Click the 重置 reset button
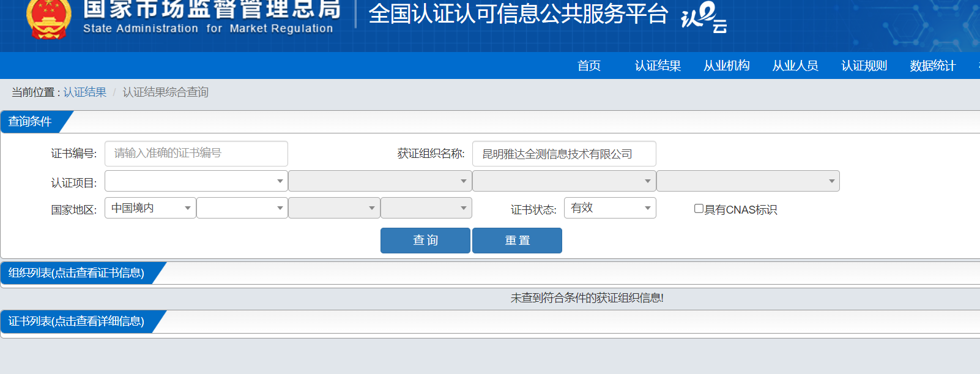 517,241
